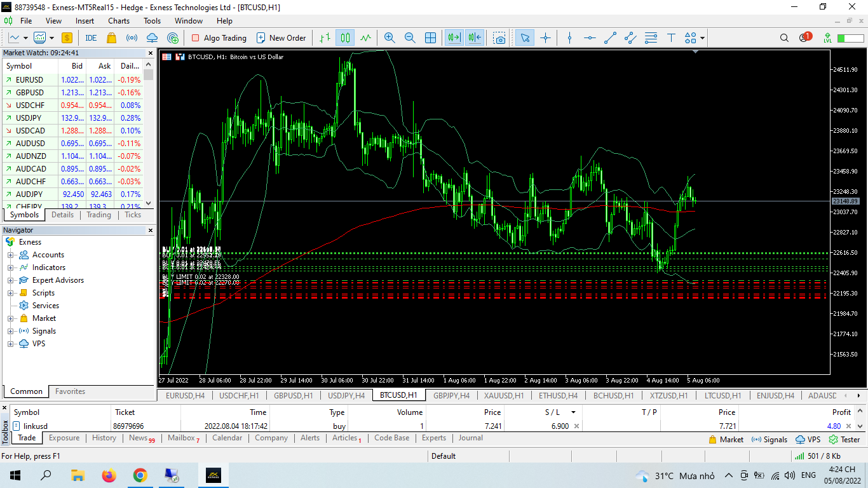This screenshot has width=868, height=488.
Task: Close the Market Watch panel
Action: [x=151, y=53]
